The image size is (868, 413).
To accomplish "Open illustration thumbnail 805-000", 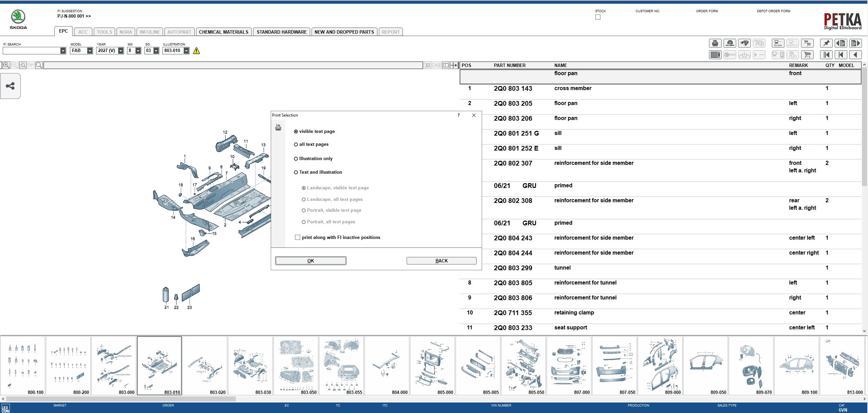I will [x=432, y=366].
